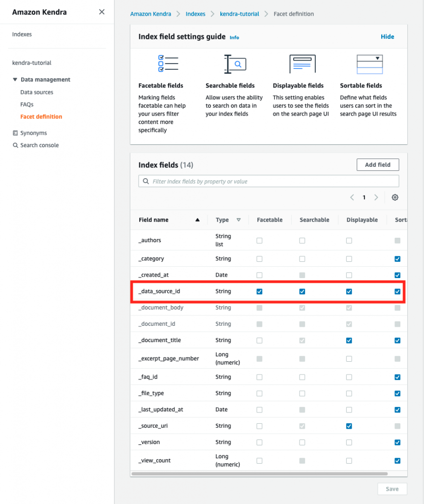Click Indexes breadcrumb link

(195, 14)
